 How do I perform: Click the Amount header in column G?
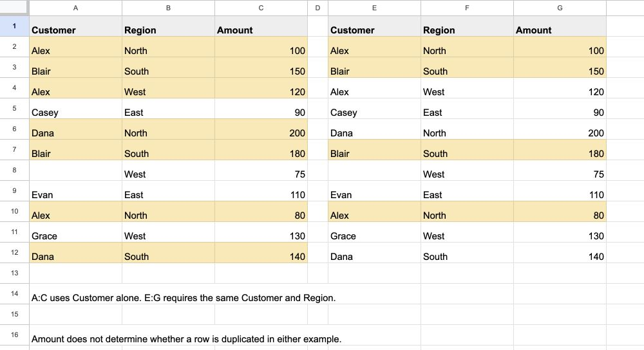point(560,26)
